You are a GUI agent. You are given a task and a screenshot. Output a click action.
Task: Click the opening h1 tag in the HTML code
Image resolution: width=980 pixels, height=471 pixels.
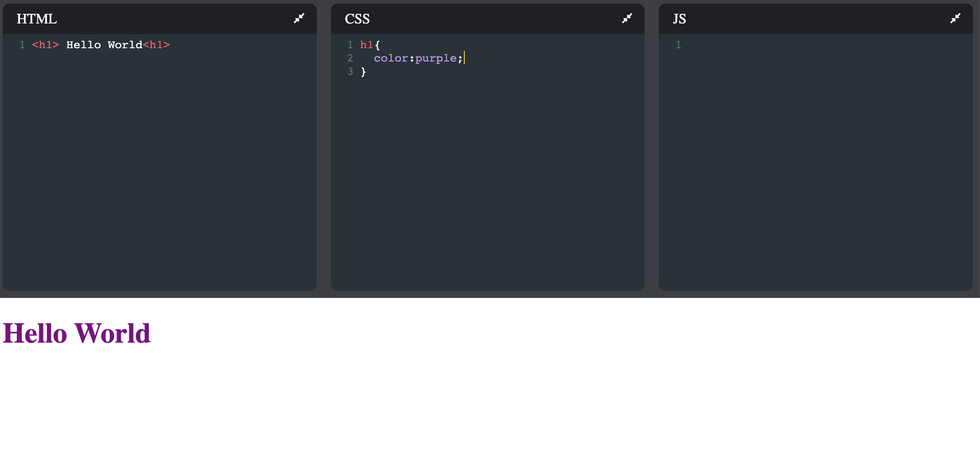(x=45, y=45)
